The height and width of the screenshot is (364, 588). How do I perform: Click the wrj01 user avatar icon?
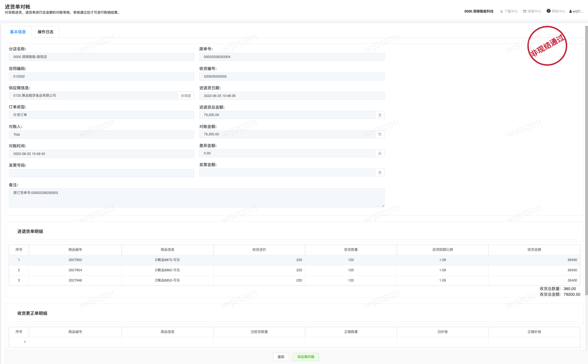pyautogui.click(x=571, y=12)
